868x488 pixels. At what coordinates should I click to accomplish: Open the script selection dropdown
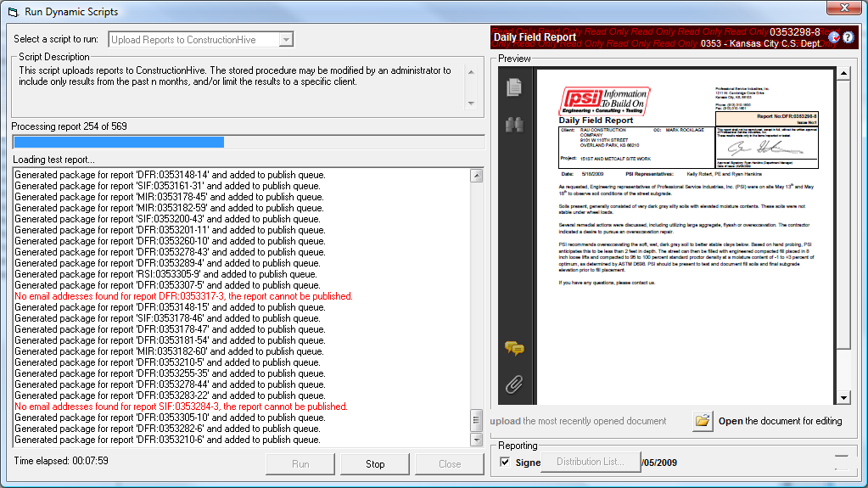[286, 40]
